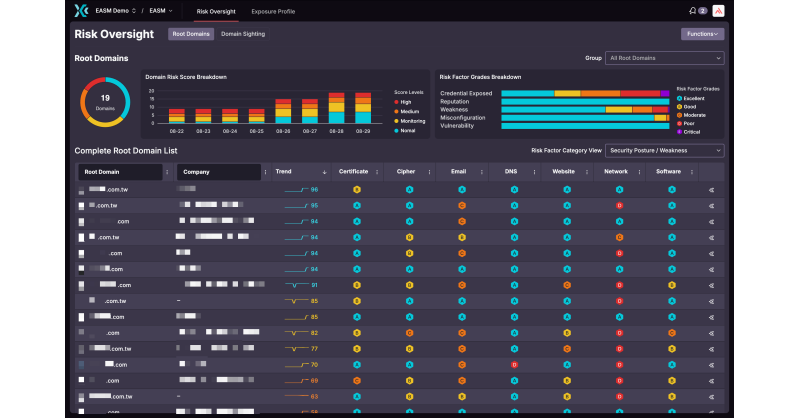Click red Network grade badge in second row
800x418 pixels.
click(619, 205)
